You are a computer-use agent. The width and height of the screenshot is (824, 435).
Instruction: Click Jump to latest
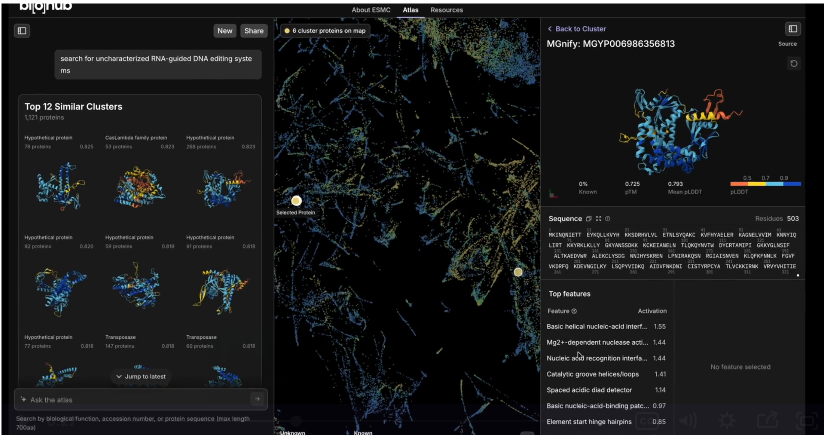point(141,376)
